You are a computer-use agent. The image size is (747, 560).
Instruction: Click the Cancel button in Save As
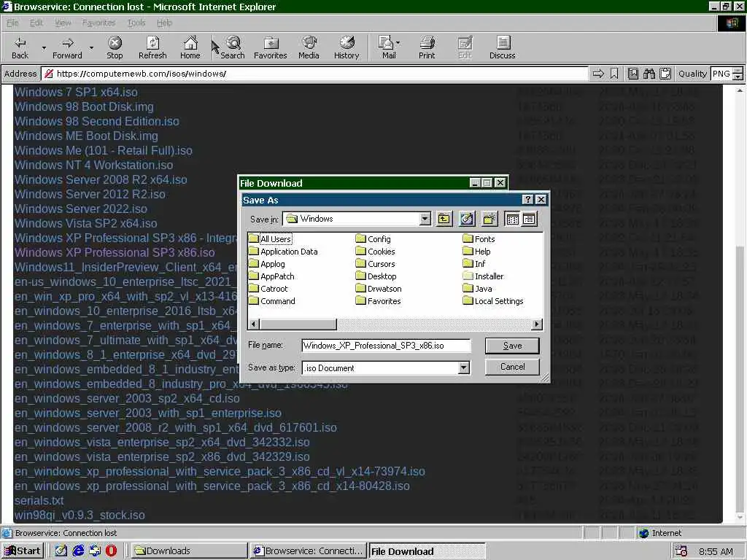[512, 367]
